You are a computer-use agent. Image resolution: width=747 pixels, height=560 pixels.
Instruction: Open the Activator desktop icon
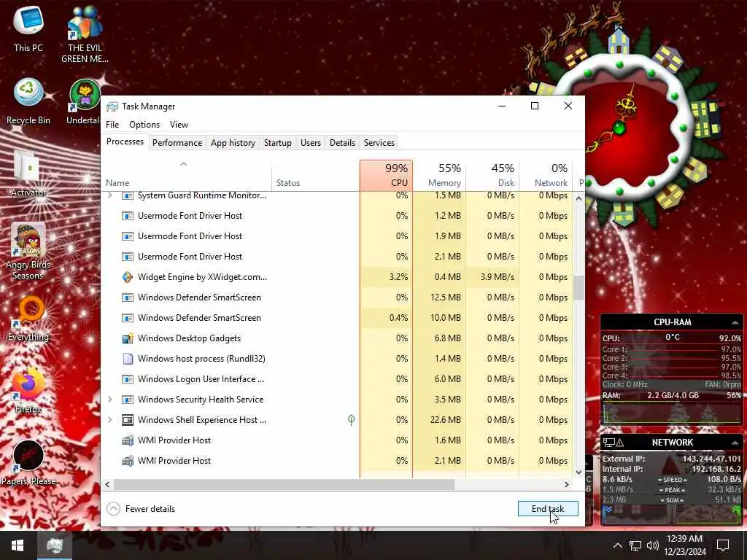click(28, 174)
